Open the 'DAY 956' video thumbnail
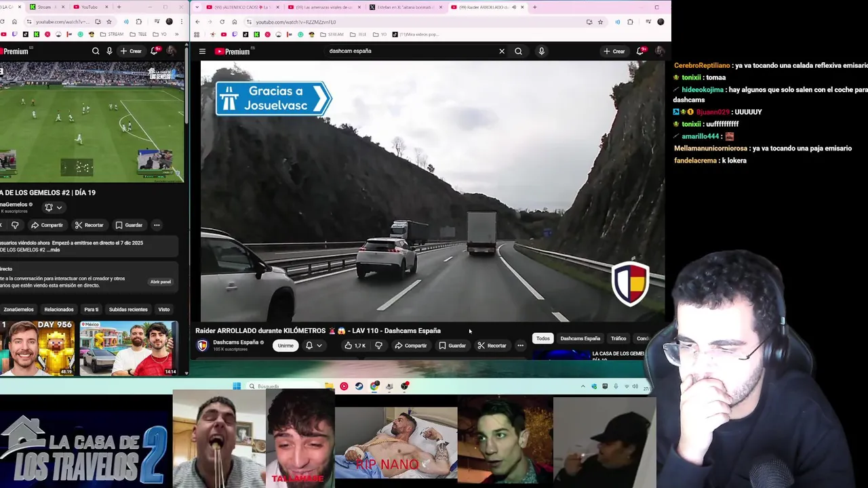Viewport: 868px width, 488px height. click(x=37, y=348)
